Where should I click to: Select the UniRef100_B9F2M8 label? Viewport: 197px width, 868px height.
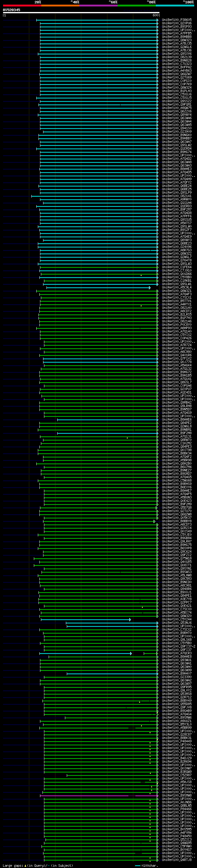[177, 433]
